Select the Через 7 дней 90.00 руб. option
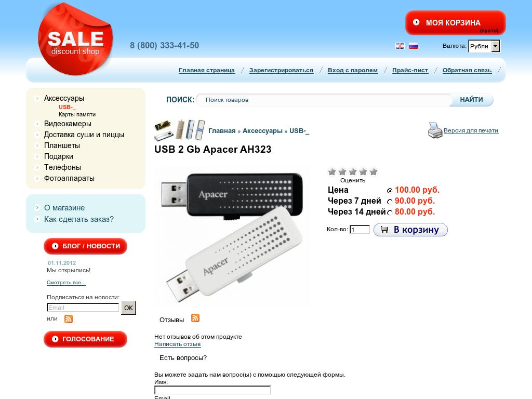The image size is (532, 399). [x=390, y=202]
